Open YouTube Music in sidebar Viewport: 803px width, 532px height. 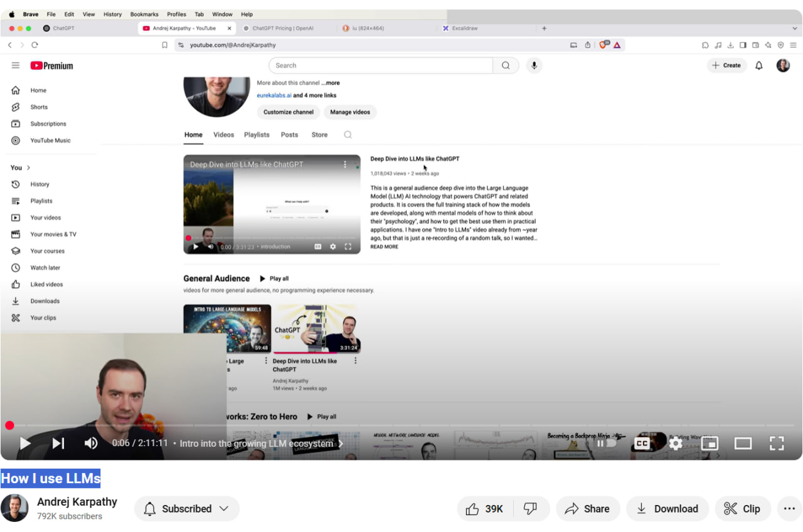coord(50,141)
